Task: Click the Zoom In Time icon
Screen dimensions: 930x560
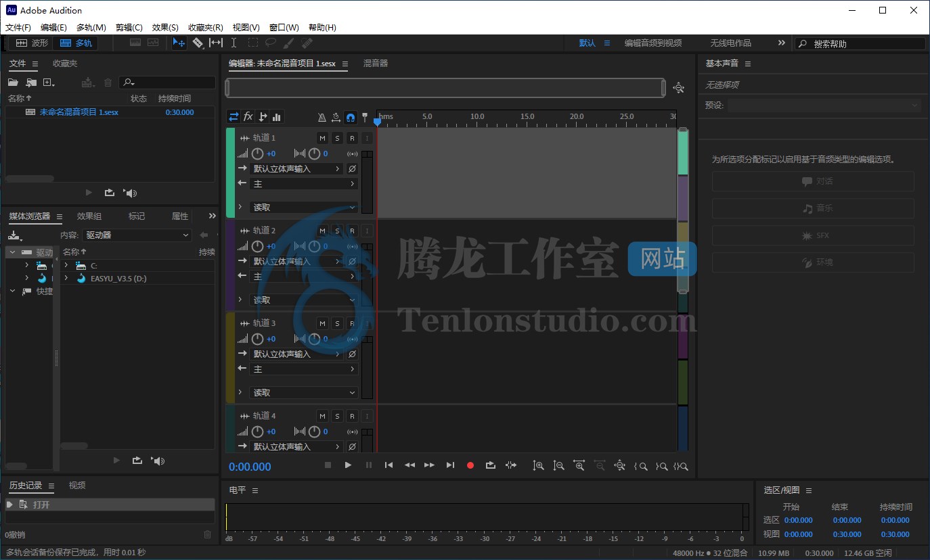Action: pyautogui.click(x=579, y=465)
